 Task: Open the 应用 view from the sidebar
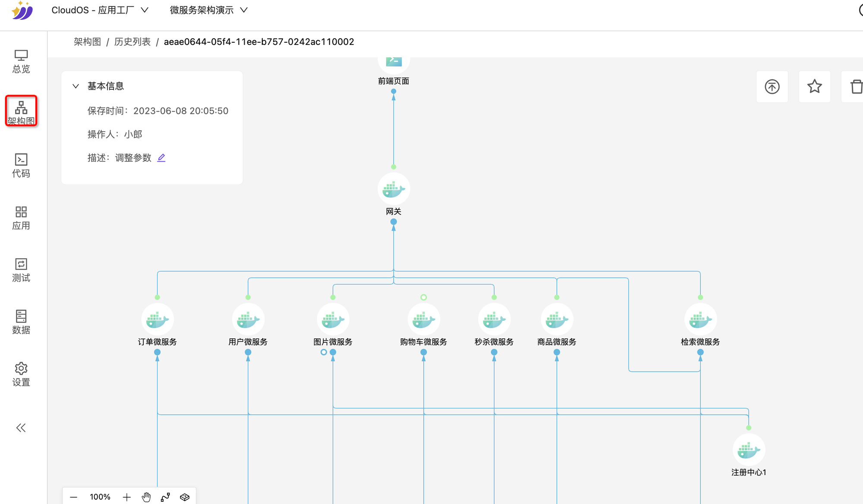tap(21, 218)
